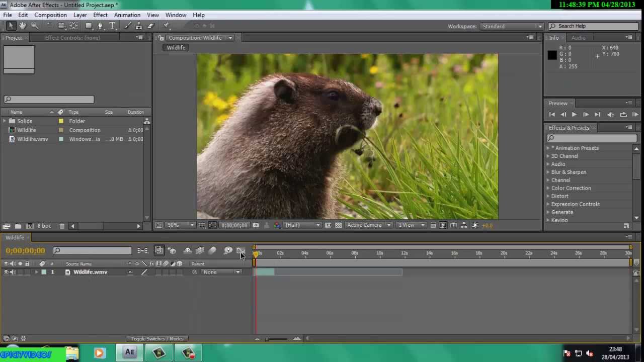Delete selected project item trash icon
Image resolution: width=644 pixels, height=362 pixels.
(62, 226)
